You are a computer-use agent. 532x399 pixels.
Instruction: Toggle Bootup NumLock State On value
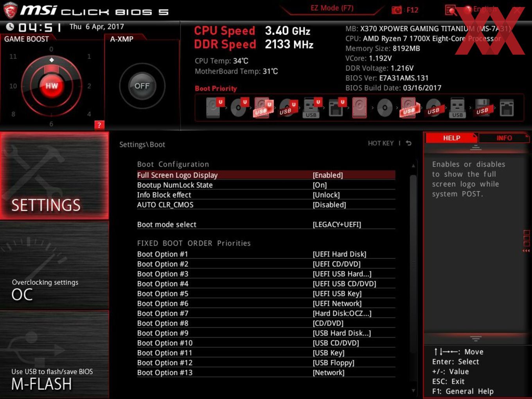click(x=320, y=185)
